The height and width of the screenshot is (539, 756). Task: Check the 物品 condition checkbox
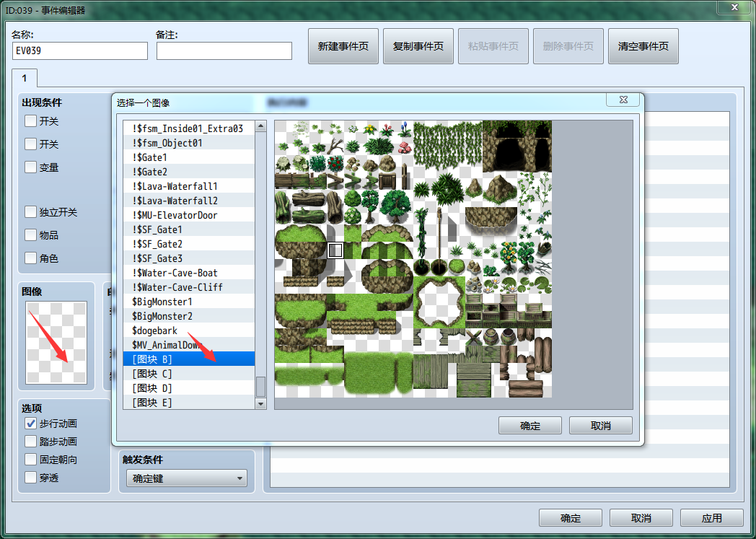pos(30,235)
